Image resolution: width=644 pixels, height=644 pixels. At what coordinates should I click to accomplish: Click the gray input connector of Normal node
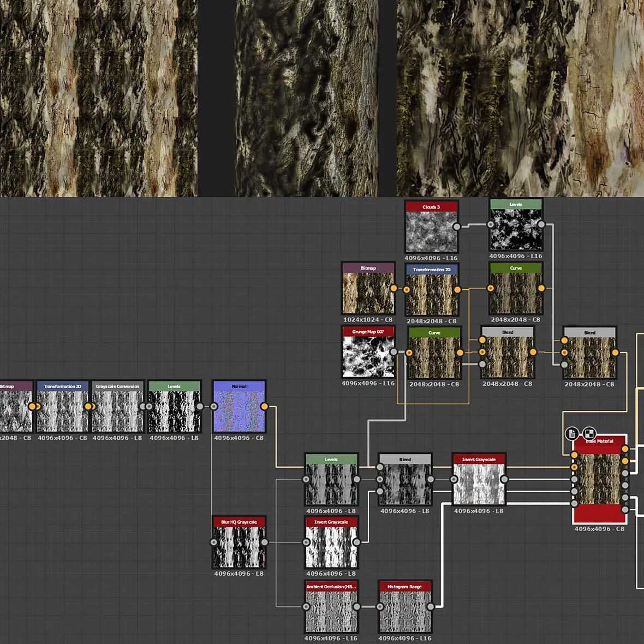click(x=214, y=406)
